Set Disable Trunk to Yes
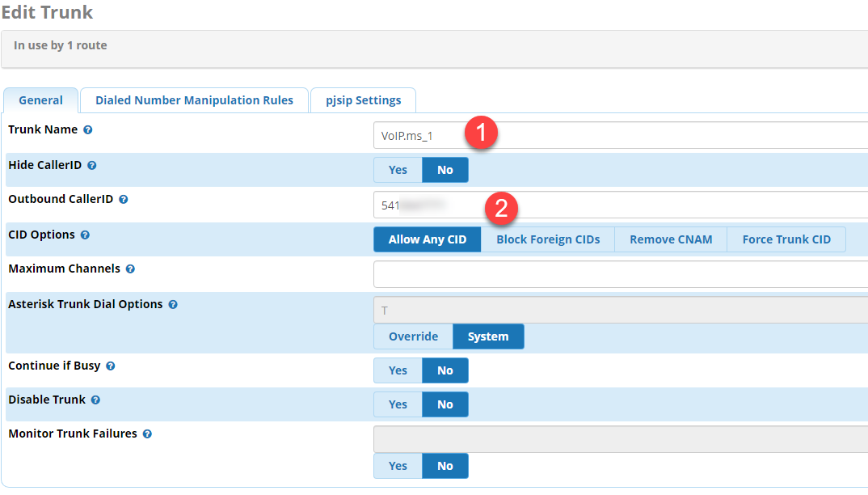Viewport: 868px width, 495px height. coord(398,404)
